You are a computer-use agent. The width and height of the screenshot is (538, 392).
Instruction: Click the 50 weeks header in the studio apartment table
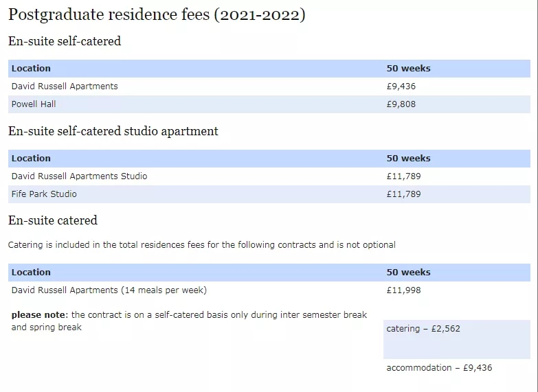[x=408, y=159]
